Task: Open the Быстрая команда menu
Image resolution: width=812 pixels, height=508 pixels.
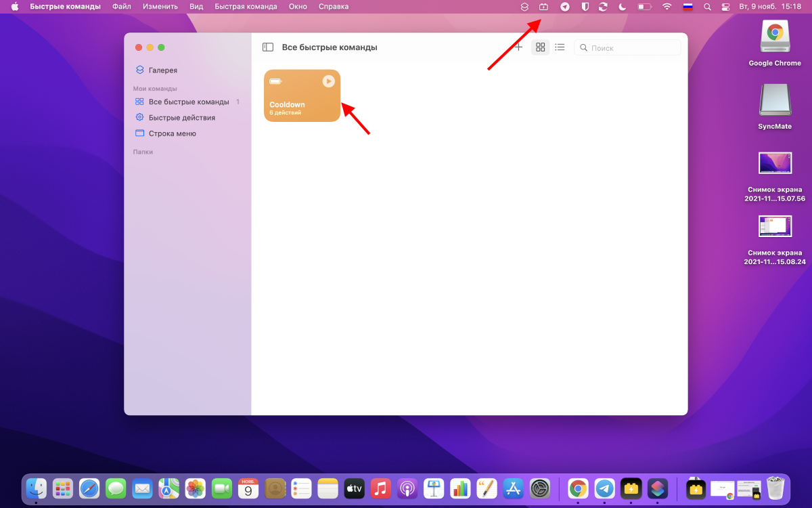Action: [246, 6]
